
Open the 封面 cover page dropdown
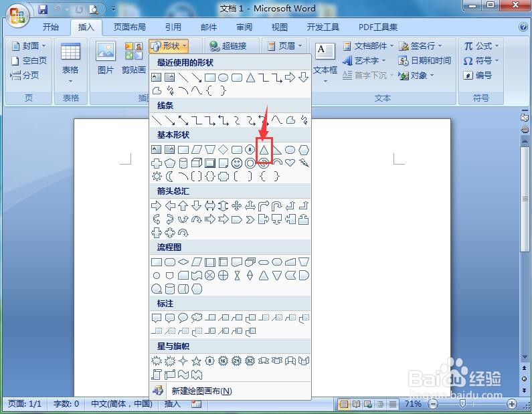click(x=29, y=45)
